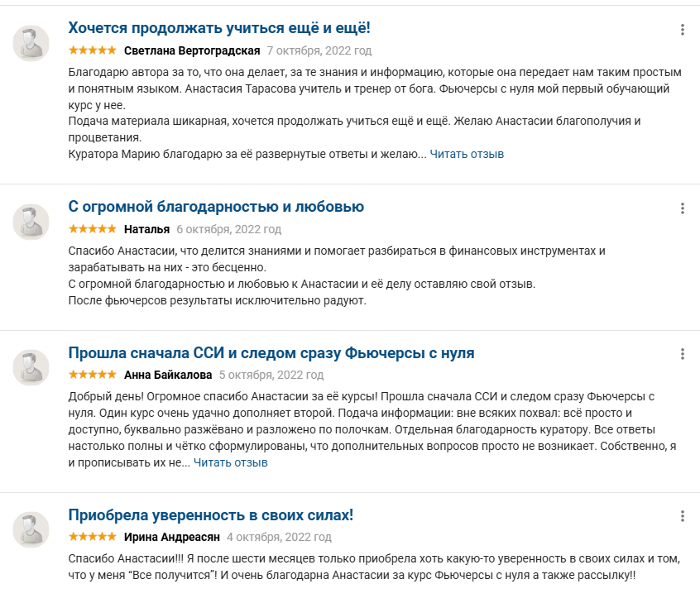Click Светлана Вертоградская's avatar icon
Image resolution: width=700 pixels, height=603 pixels.
[x=31, y=43]
